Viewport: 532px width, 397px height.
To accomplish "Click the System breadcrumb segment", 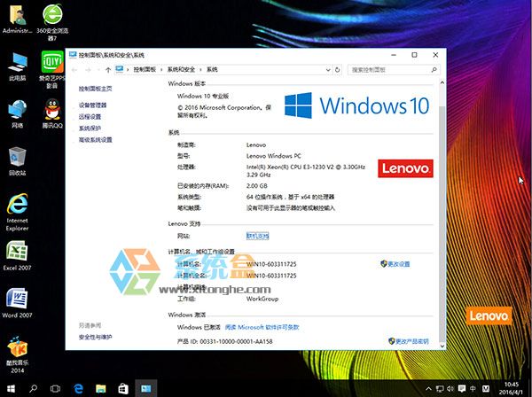I will tap(212, 69).
